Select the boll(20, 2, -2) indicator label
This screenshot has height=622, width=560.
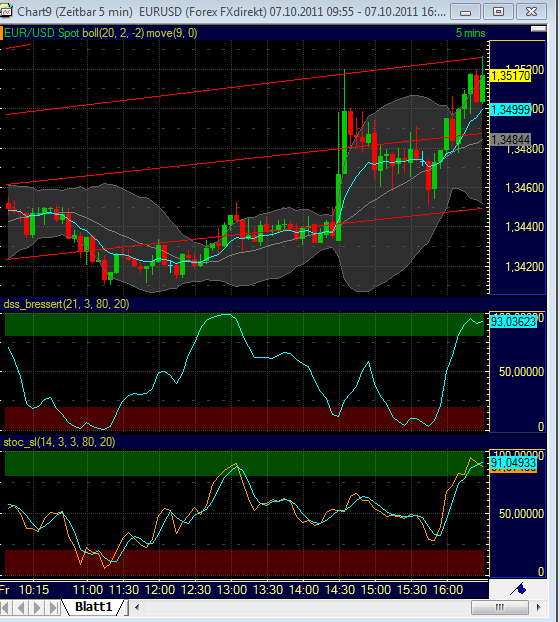(113, 33)
